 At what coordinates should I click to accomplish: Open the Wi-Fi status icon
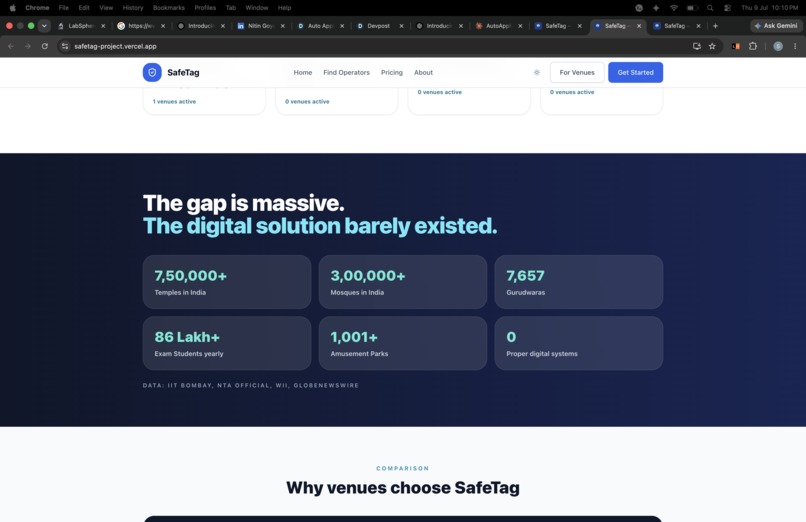click(x=673, y=8)
